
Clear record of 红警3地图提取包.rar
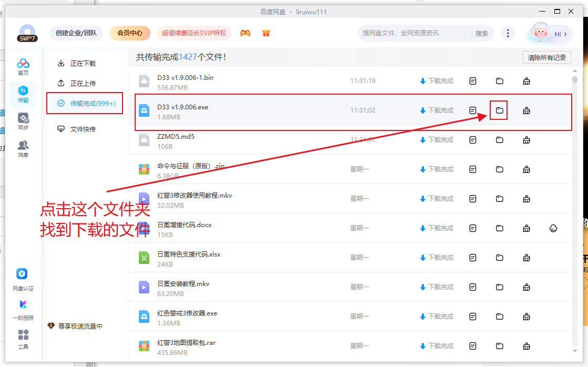[x=526, y=346]
